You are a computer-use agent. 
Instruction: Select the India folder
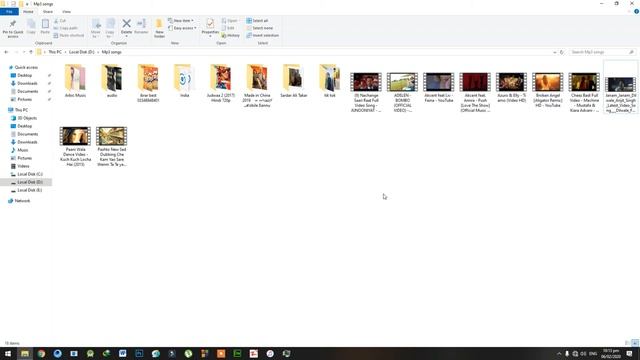pos(184,81)
